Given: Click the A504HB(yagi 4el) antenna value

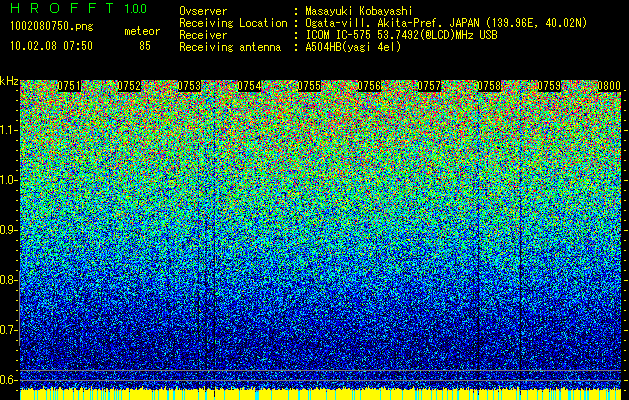Looking at the screenshot, I should coord(353,47).
